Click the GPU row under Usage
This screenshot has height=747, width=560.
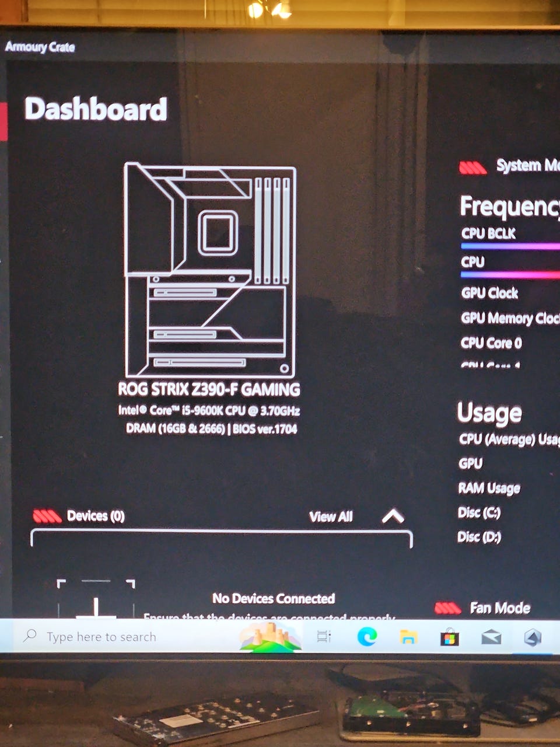click(x=470, y=463)
